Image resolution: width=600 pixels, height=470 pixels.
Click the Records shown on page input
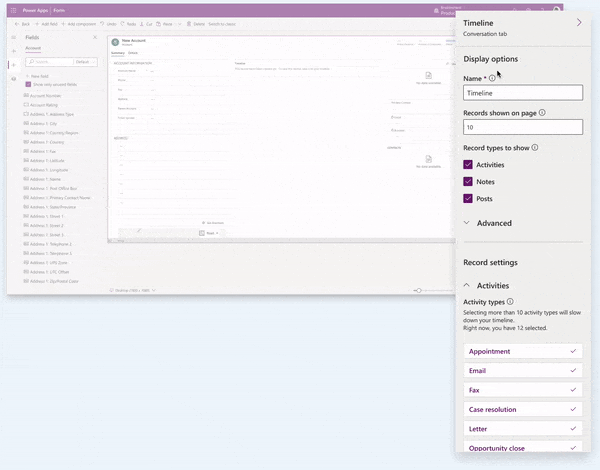[x=523, y=128]
